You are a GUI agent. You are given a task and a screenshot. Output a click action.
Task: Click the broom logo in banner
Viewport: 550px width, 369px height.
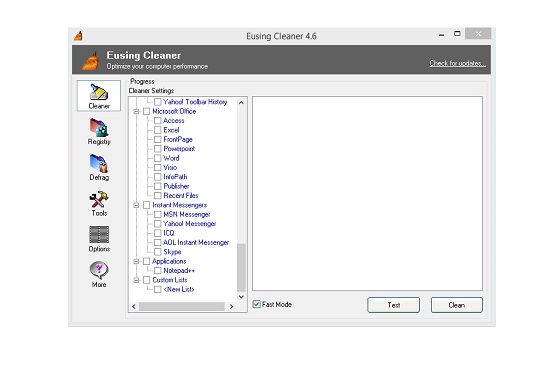[90, 60]
